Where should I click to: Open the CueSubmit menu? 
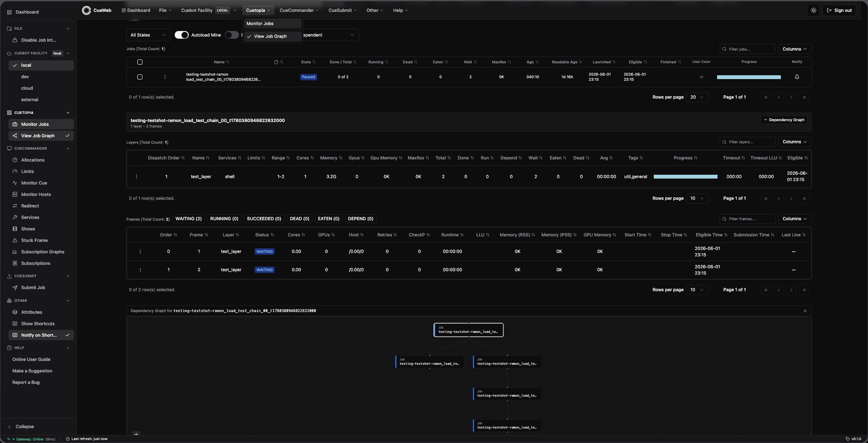[342, 10]
